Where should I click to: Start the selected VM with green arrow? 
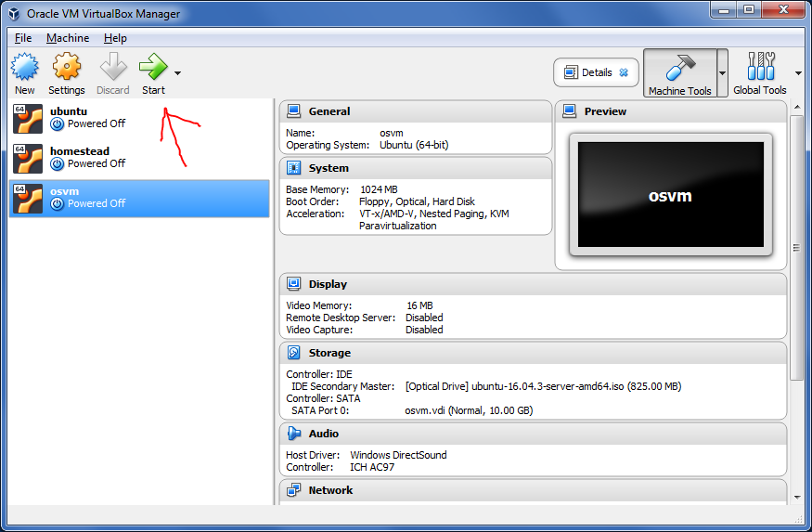[x=153, y=68]
